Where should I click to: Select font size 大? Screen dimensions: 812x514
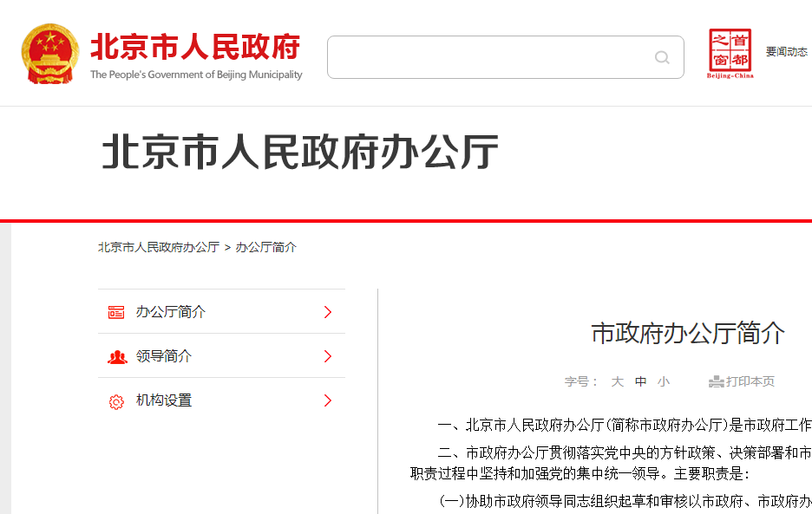[x=618, y=381]
